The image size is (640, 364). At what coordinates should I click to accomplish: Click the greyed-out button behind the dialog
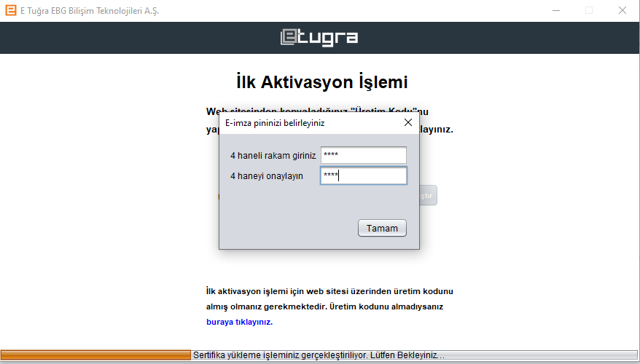click(x=428, y=195)
